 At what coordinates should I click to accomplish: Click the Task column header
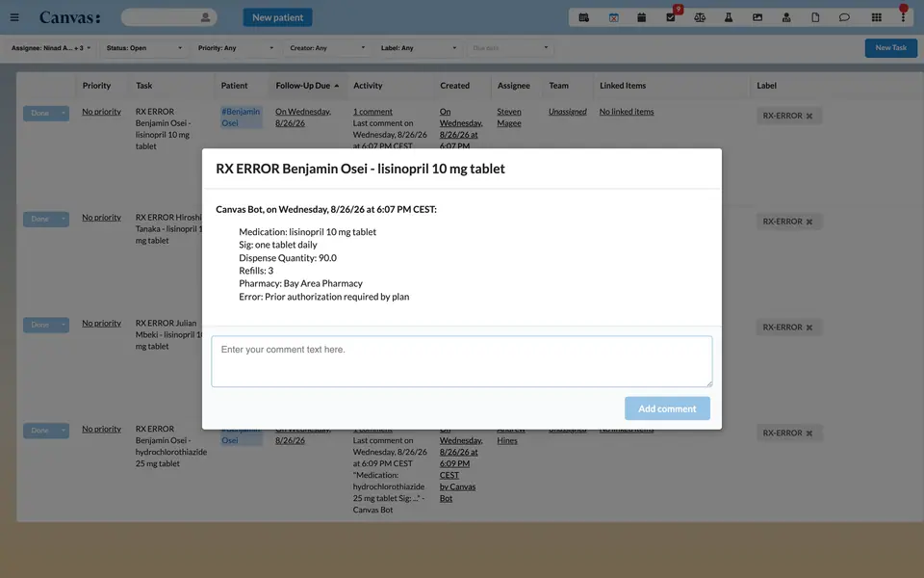tap(143, 86)
